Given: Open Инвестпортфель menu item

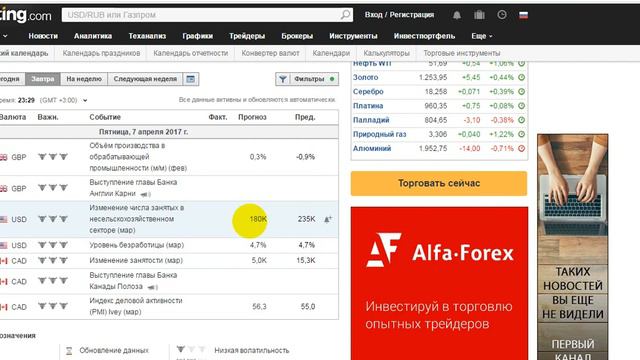Looking at the screenshot, I should pos(424,36).
